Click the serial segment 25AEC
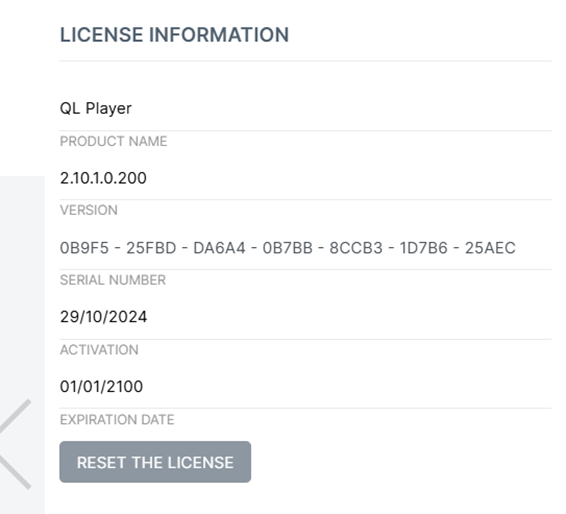 (490, 248)
